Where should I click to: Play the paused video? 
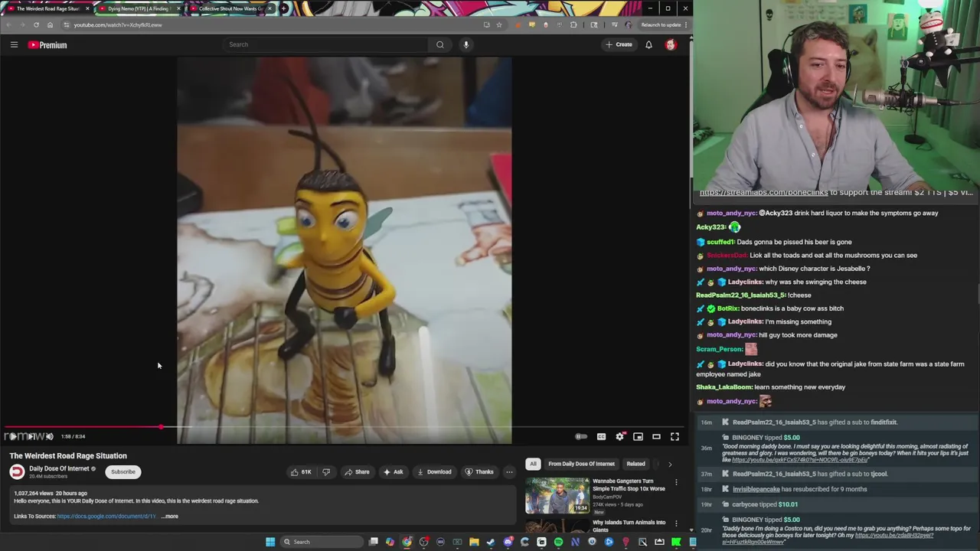pyautogui.click(x=12, y=436)
